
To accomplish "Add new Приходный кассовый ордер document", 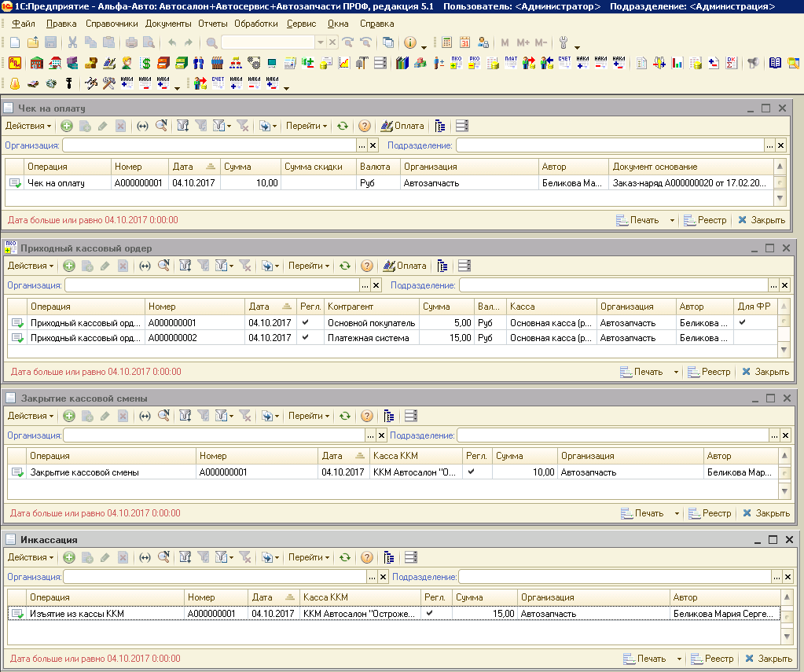I will [68, 266].
